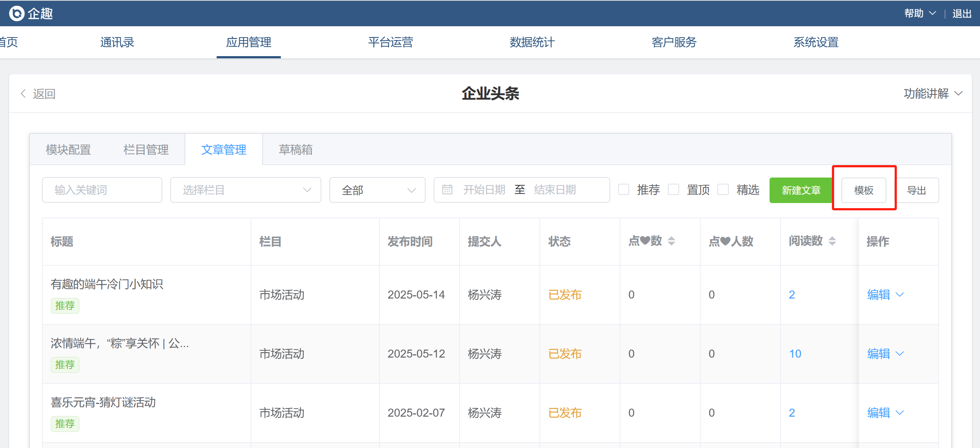Screen dimensions: 980x448
Task: Expand the 全部 status dropdown
Action: click(x=377, y=190)
